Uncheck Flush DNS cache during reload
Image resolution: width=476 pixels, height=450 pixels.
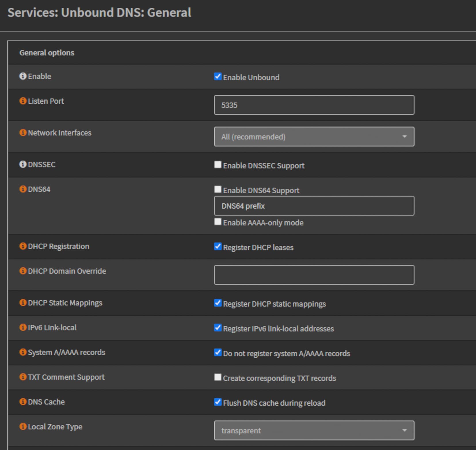point(218,402)
